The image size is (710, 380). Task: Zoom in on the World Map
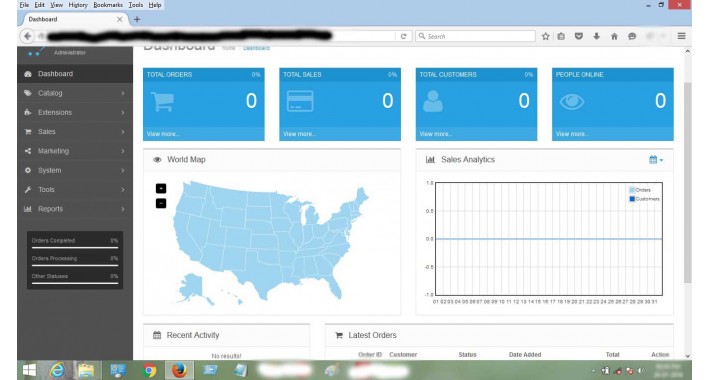click(161, 188)
